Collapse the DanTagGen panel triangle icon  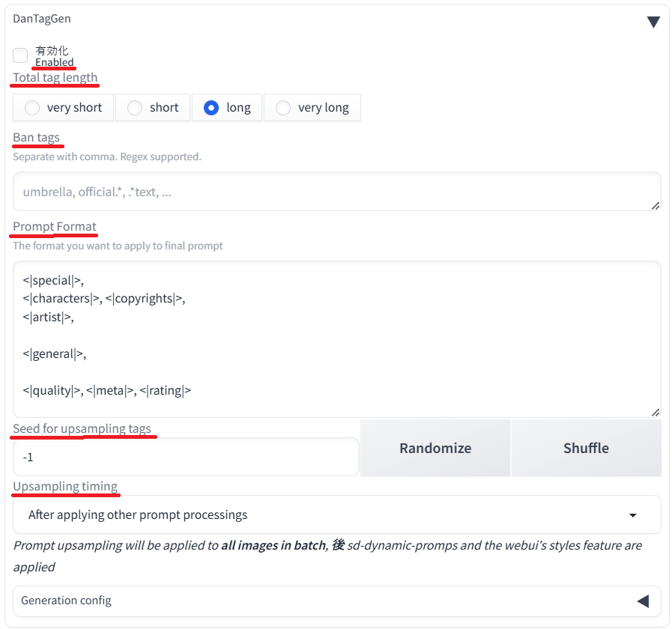tap(653, 22)
